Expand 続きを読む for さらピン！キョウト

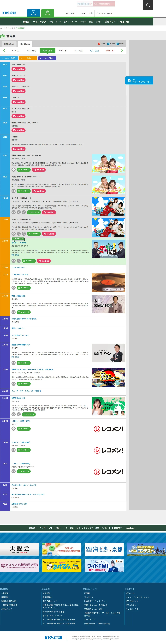coord(15,255)
